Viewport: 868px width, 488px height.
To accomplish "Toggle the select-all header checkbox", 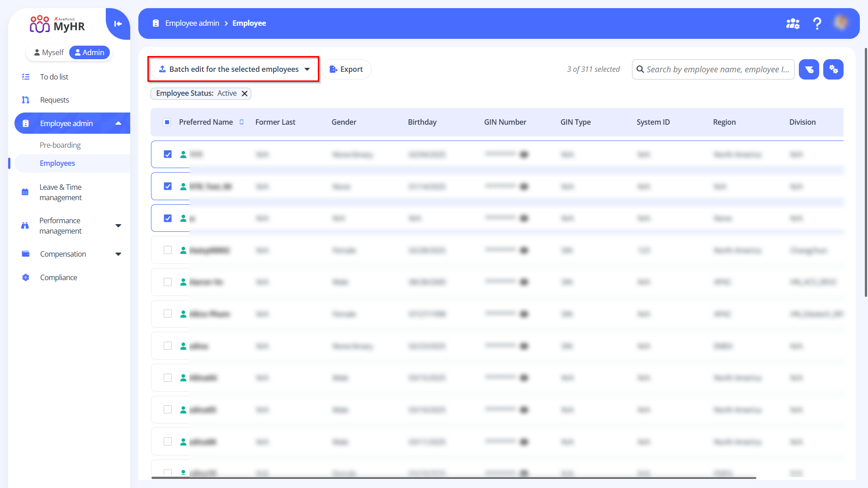I will coord(167,122).
